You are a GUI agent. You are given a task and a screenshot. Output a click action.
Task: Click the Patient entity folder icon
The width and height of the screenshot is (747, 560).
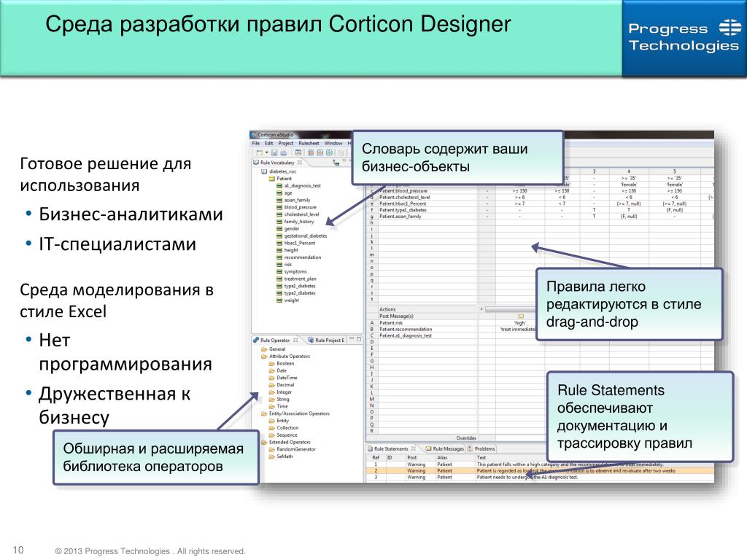click(271, 179)
